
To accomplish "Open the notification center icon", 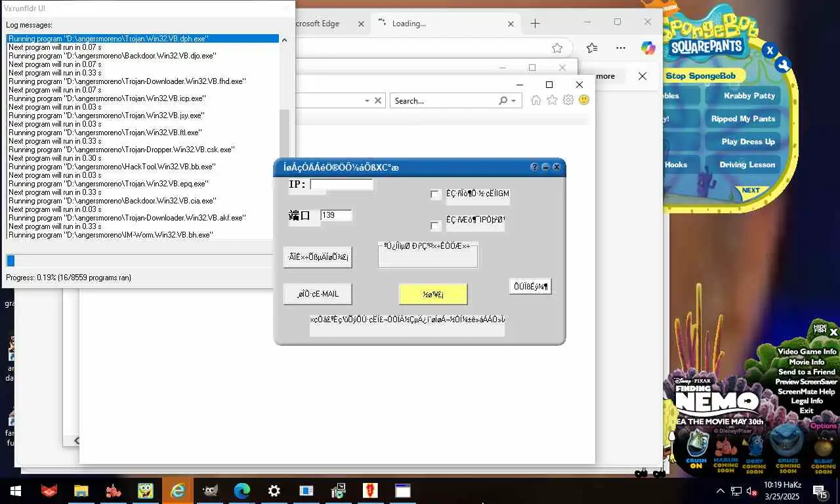I will click(820, 491).
